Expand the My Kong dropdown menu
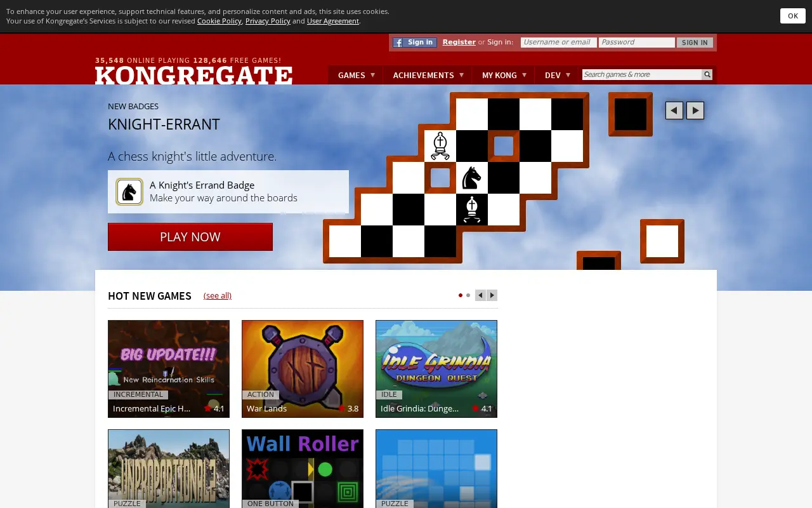Screen dimensions: 812x508 tap(504, 75)
